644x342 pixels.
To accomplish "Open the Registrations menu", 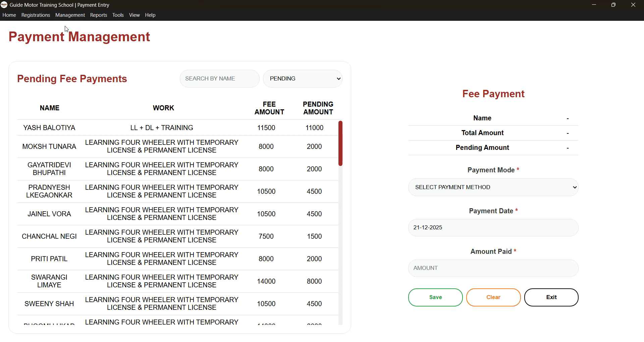I will coord(35,15).
